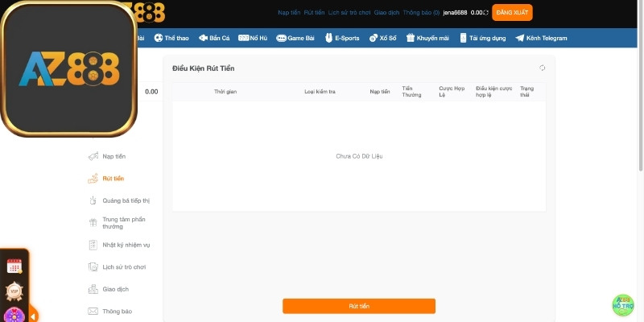Click the ĐĂNG XUẤT logout button
The image size is (644, 322).
tap(512, 13)
